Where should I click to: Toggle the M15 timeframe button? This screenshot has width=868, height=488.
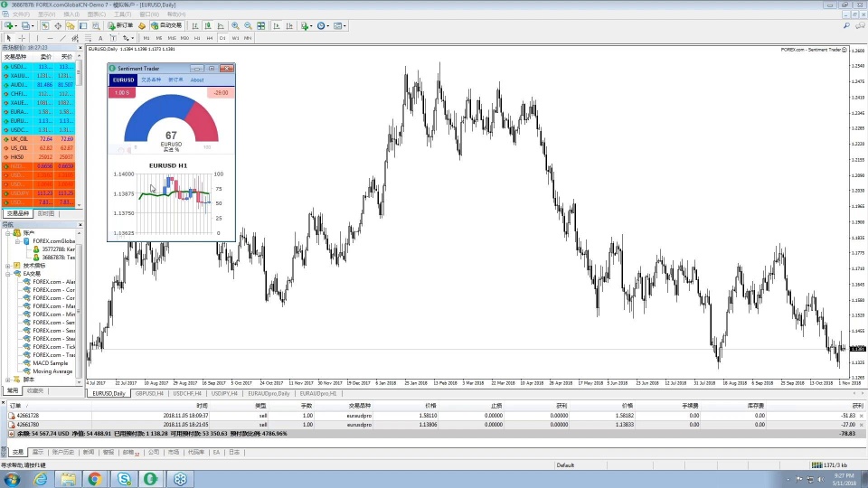[x=172, y=38]
